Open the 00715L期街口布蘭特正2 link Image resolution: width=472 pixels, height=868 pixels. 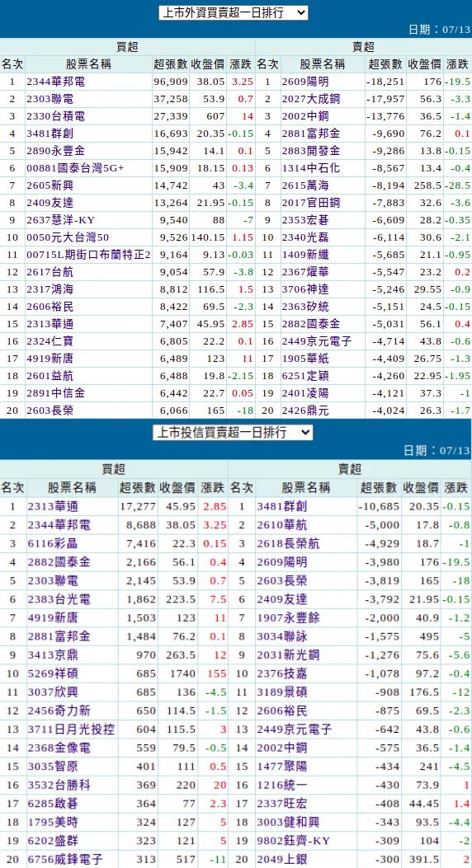88,255
